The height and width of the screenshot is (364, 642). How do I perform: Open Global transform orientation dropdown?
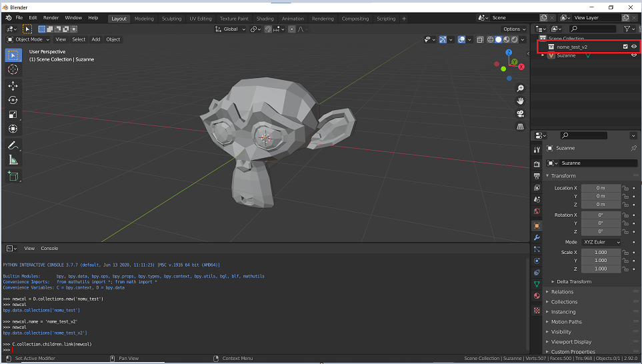point(230,29)
